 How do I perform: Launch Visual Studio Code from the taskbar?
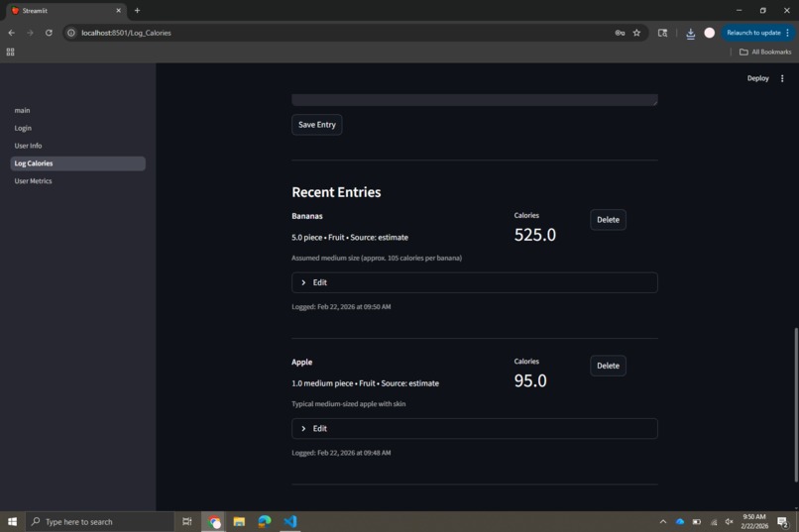pos(290,521)
